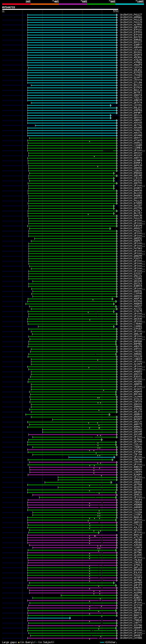
Task: Select hit label UniRef100_B7FGS0
Action: [131, 30]
